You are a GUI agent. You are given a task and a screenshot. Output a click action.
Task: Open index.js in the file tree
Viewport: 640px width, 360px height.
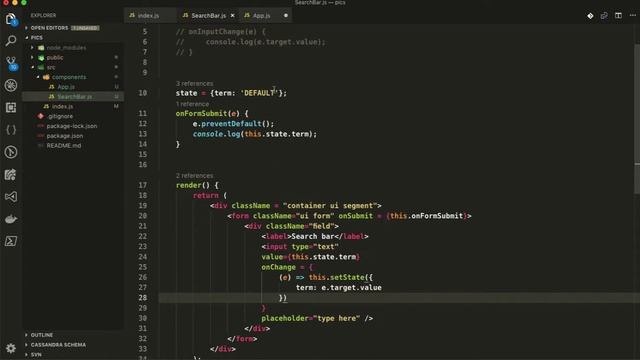62,107
